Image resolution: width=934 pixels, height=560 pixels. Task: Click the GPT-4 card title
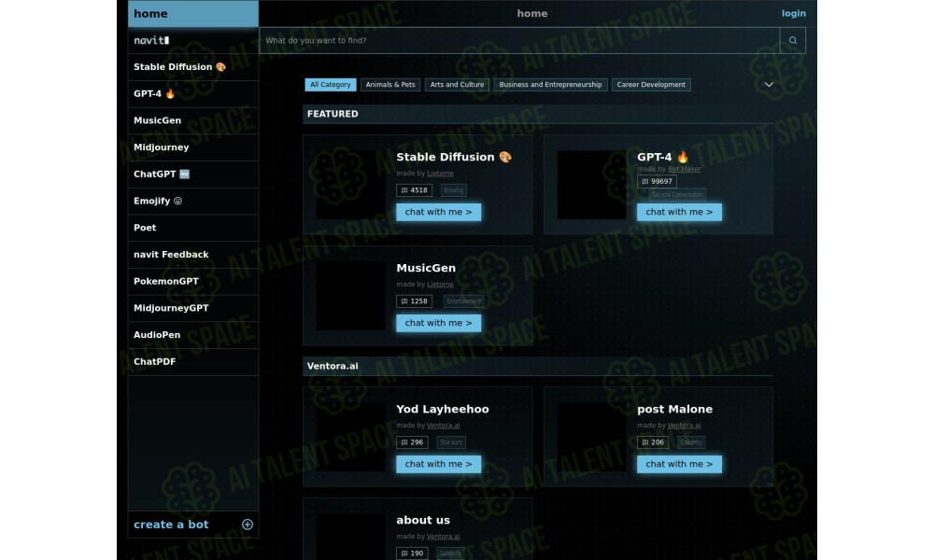tap(663, 157)
